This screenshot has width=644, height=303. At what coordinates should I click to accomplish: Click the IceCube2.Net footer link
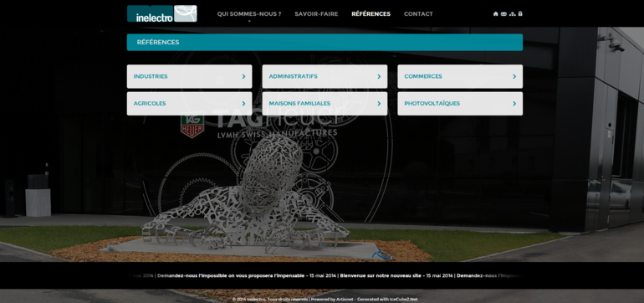[403, 300]
